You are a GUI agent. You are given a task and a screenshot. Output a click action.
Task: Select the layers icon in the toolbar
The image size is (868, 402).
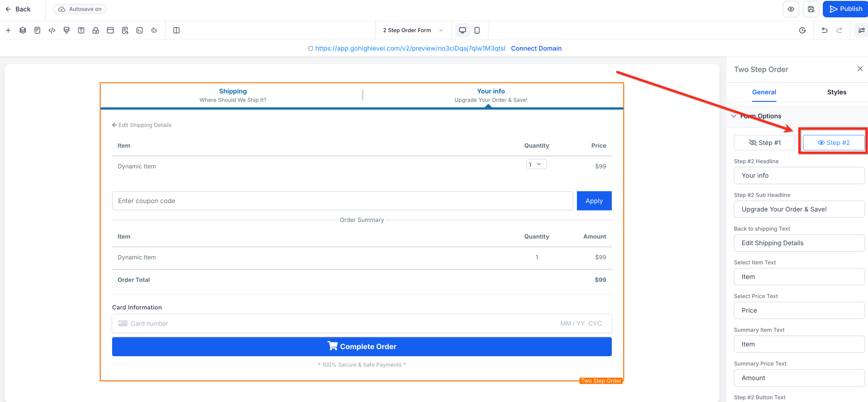click(x=22, y=30)
